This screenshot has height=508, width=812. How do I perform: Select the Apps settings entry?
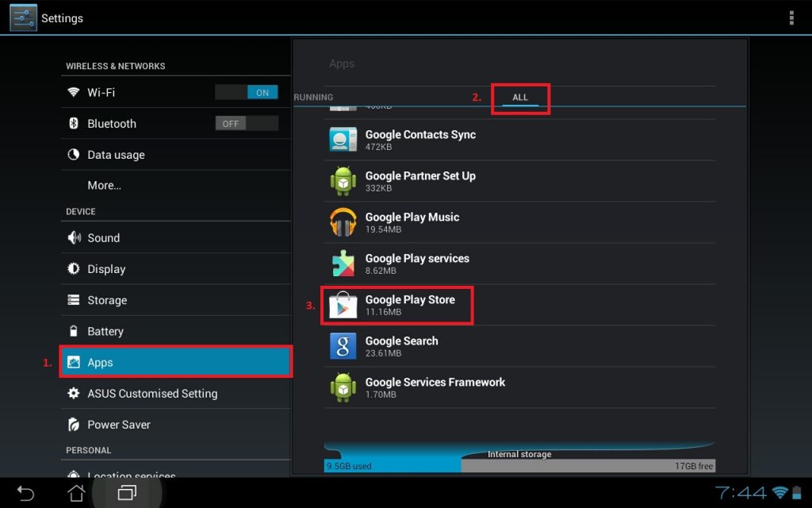(x=175, y=362)
